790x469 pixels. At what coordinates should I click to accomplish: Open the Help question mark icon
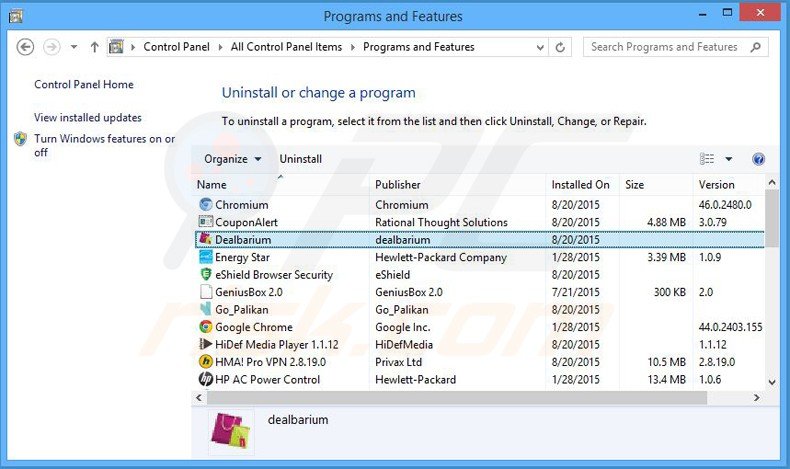tap(758, 159)
